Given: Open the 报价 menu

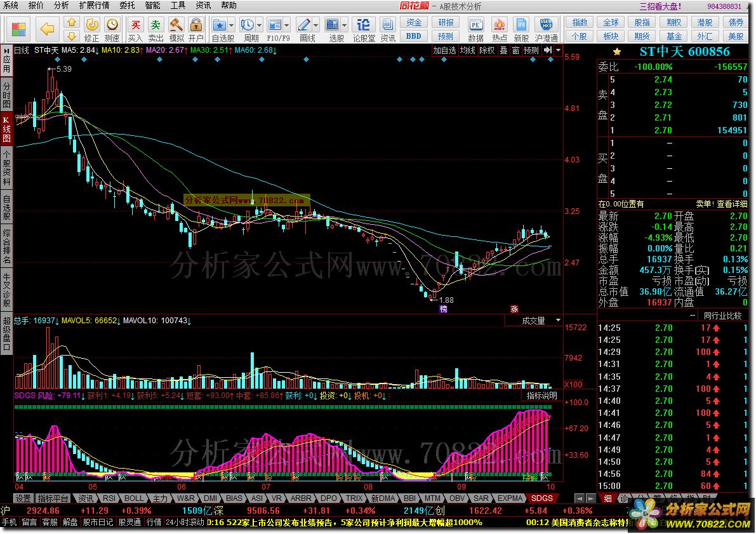Looking at the screenshot, I should pyautogui.click(x=36, y=5).
